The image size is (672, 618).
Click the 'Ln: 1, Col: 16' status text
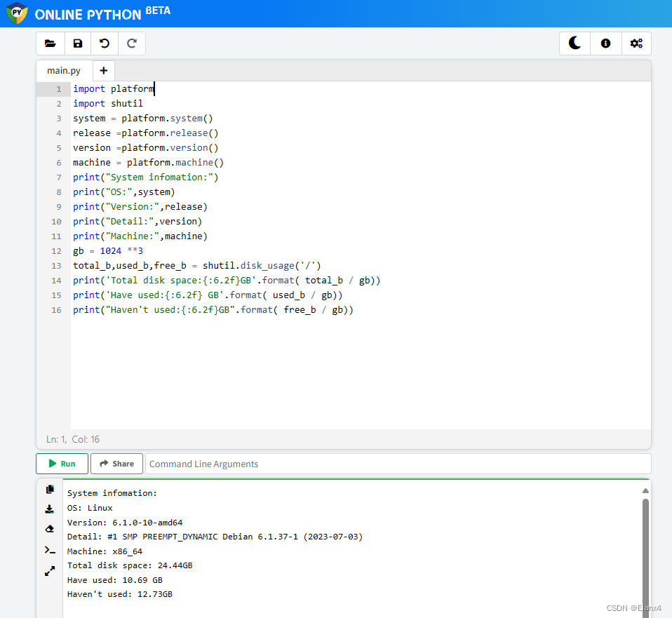click(73, 439)
